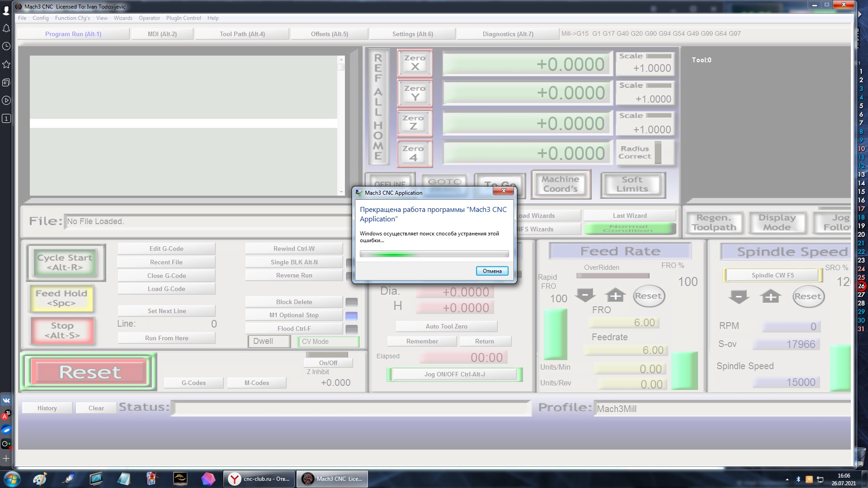
Task: Toggle Flood Ctrl-F coolant
Action: tap(294, 328)
